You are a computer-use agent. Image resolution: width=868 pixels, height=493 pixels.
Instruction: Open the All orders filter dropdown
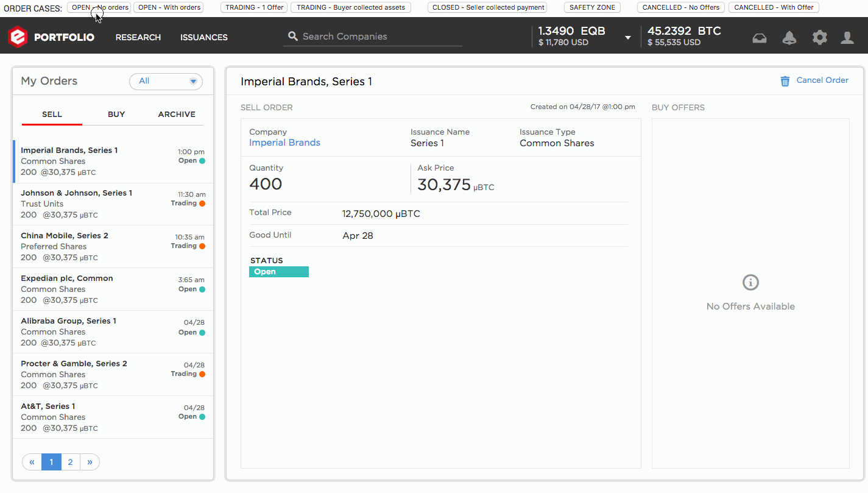pyautogui.click(x=166, y=81)
